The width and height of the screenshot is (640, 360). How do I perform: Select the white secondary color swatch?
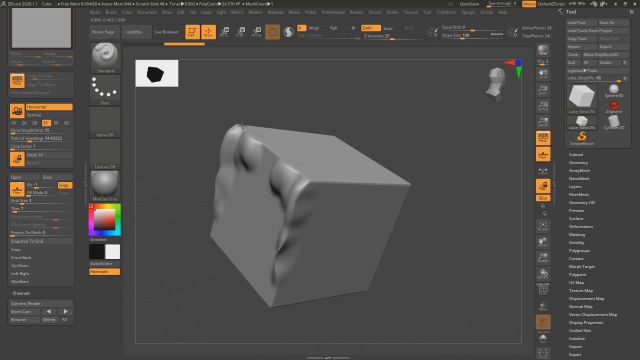(113, 252)
